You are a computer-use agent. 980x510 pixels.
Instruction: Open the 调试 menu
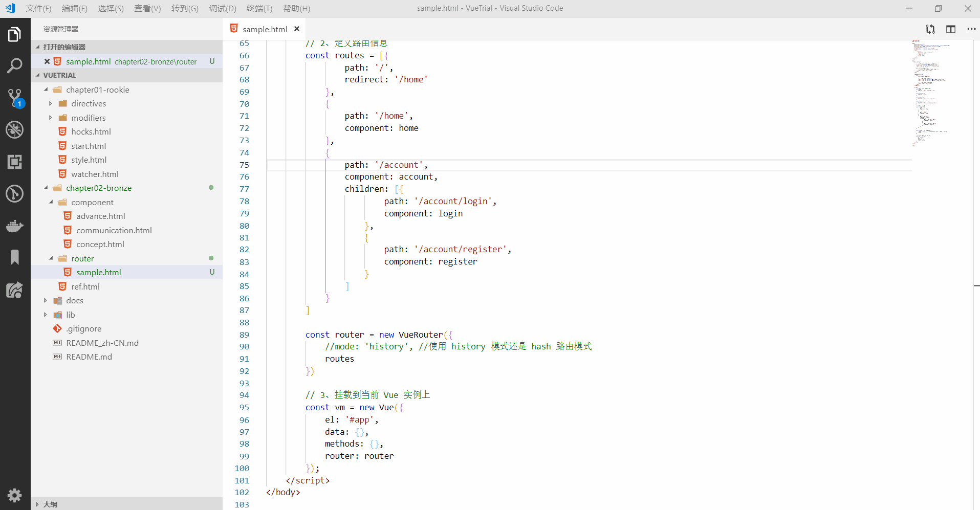point(222,8)
